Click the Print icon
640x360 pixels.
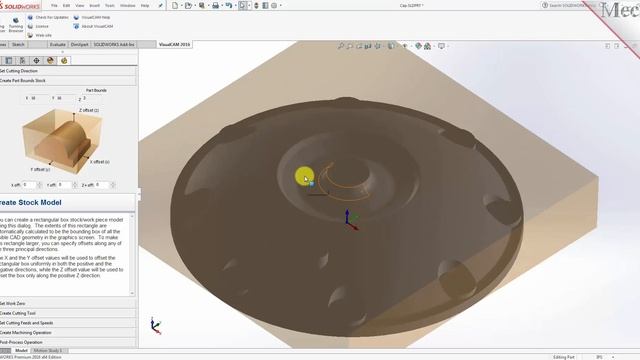(215, 5)
